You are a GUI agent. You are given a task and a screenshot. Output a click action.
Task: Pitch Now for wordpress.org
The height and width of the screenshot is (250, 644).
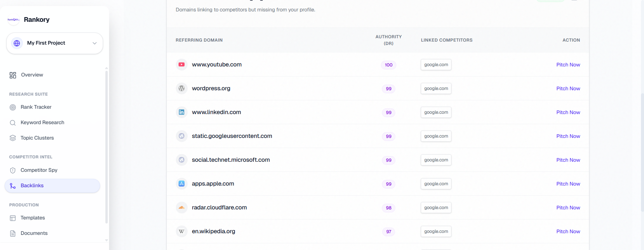(568, 89)
